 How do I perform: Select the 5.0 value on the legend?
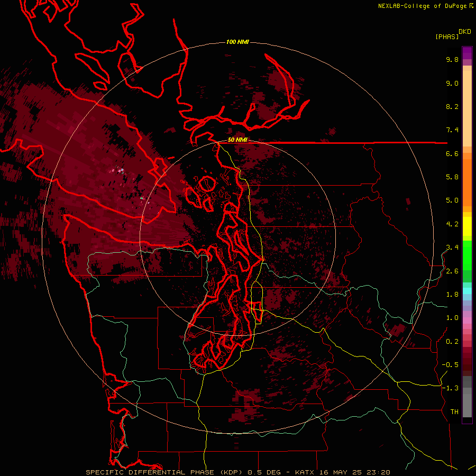452,200
